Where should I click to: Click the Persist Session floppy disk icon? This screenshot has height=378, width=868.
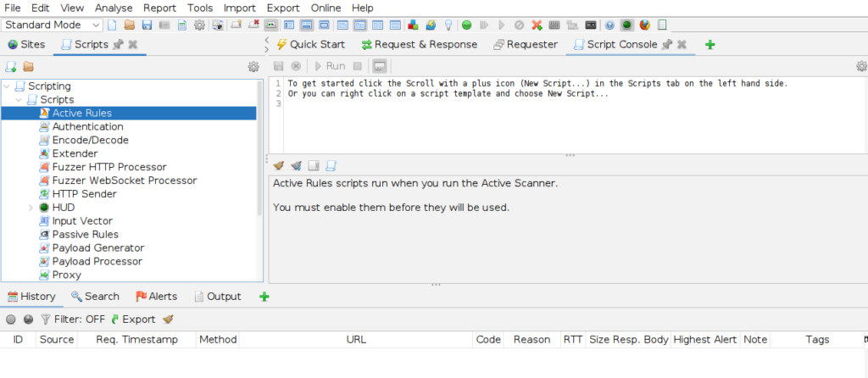coord(147,25)
